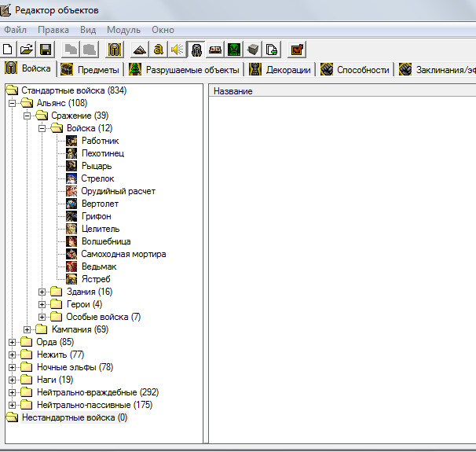This screenshot has height=452, width=476.
Task: Click the Test map red checkmark icon
Action: pos(297,50)
